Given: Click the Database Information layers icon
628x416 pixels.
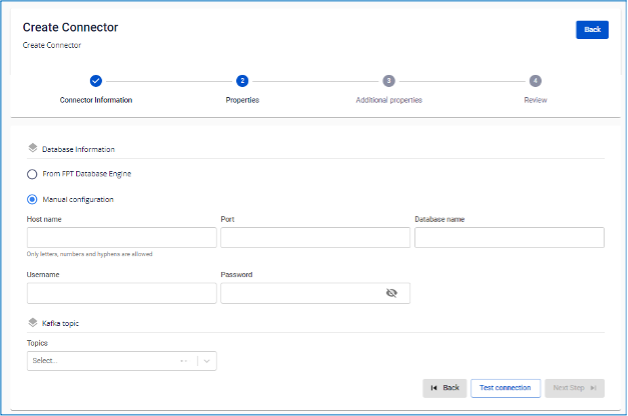Looking at the screenshot, I should click(x=33, y=148).
